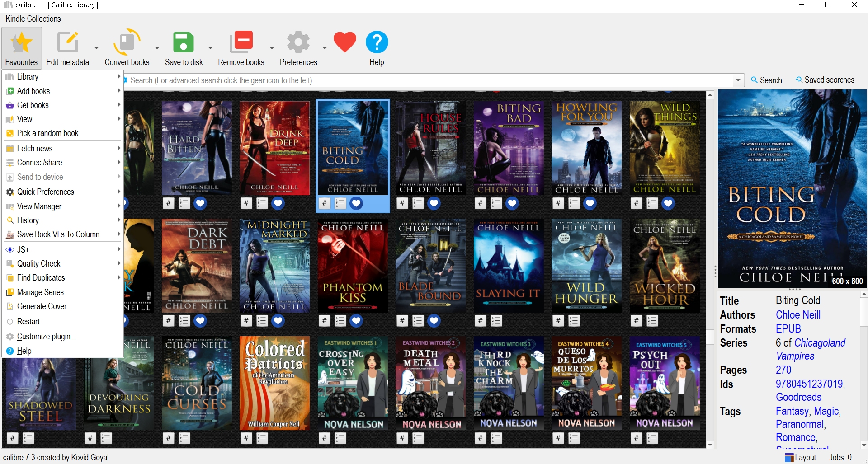Open the Save to disk dropdown arrow
Screen dimensions: 868x464
tap(210, 48)
